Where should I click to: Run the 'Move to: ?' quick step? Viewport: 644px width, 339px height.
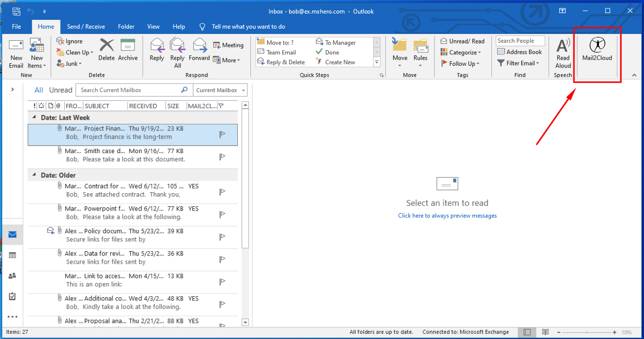275,43
